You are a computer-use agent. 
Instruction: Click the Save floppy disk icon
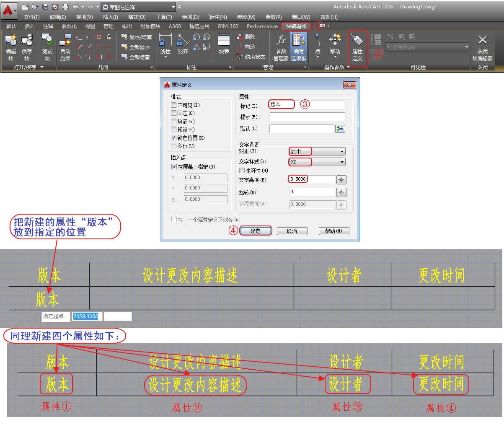coord(45,7)
